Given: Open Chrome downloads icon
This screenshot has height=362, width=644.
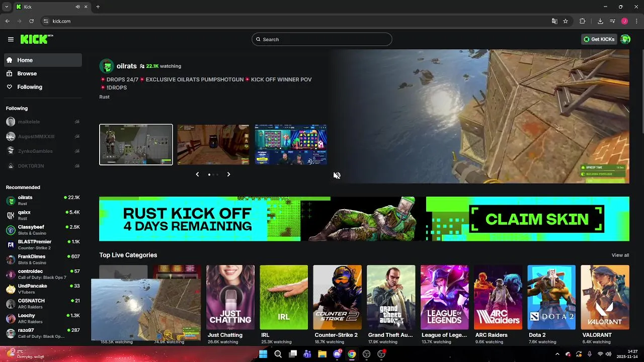Looking at the screenshot, I should (x=600, y=21).
